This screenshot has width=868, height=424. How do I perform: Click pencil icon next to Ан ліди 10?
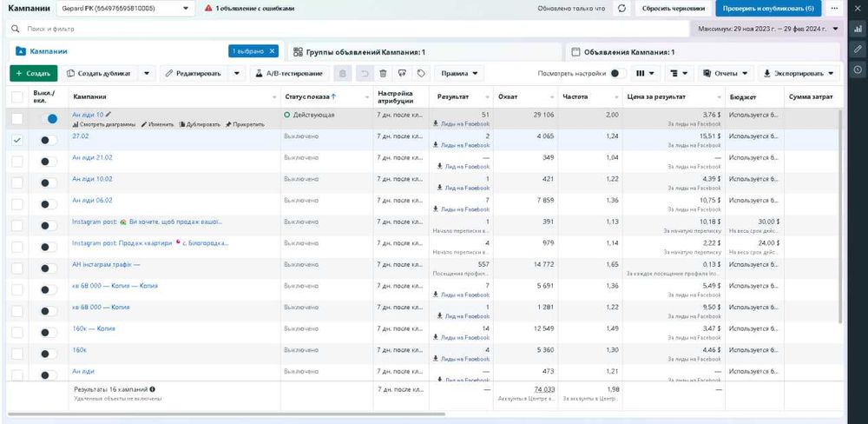point(108,114)
